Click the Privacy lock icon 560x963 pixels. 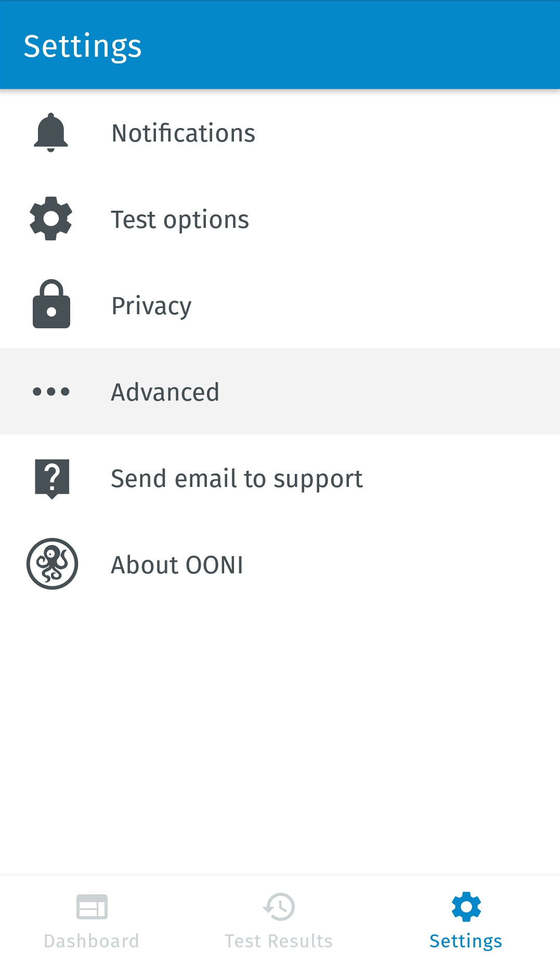click(51, 304)
